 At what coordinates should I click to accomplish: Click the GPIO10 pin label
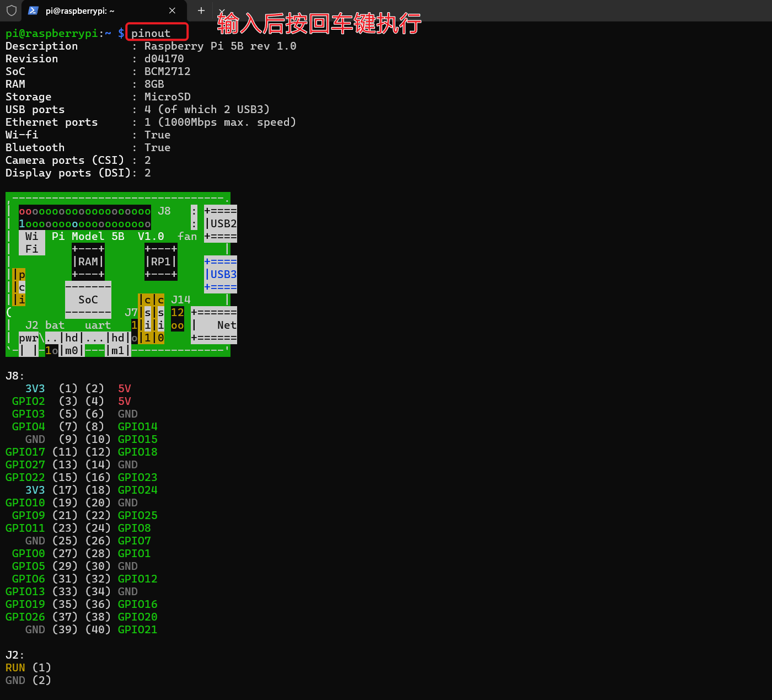tap(25, 503)
